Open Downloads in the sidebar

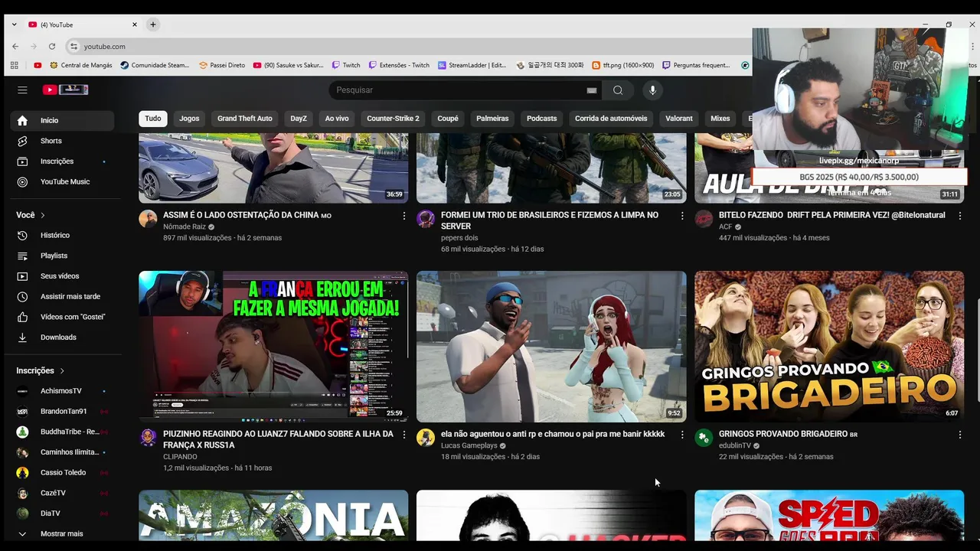pyautogui.click(x=62, y=337)
